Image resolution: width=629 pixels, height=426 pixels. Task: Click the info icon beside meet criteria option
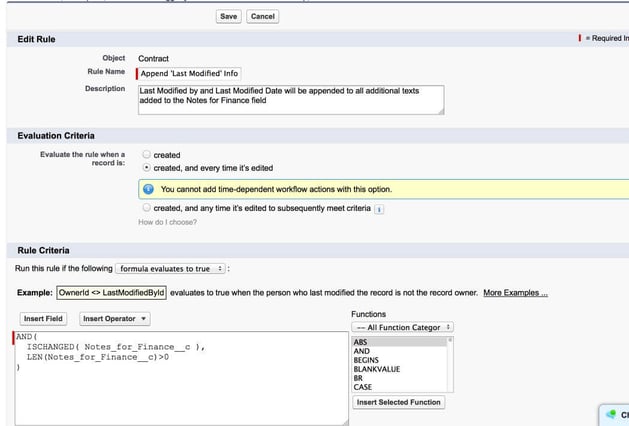379,209
